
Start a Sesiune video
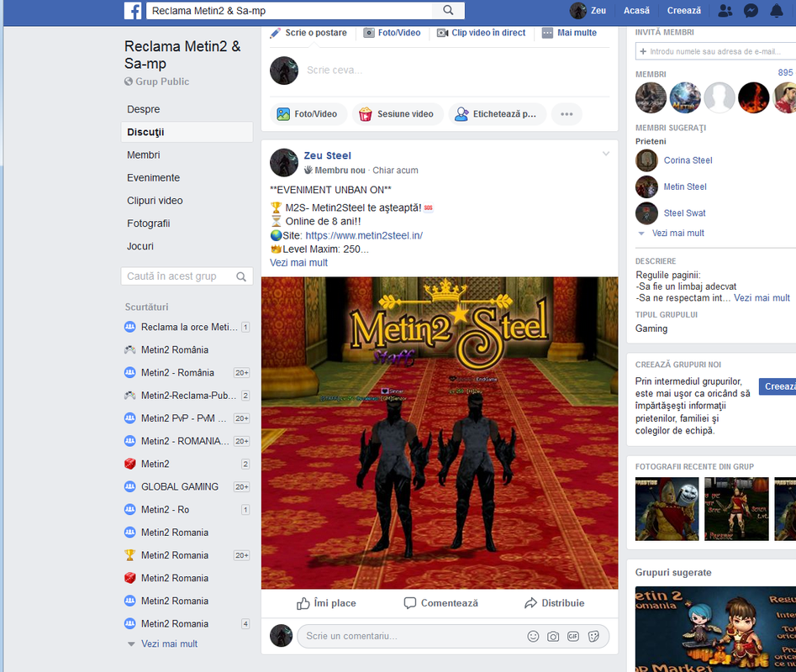(x=398, y=114)
